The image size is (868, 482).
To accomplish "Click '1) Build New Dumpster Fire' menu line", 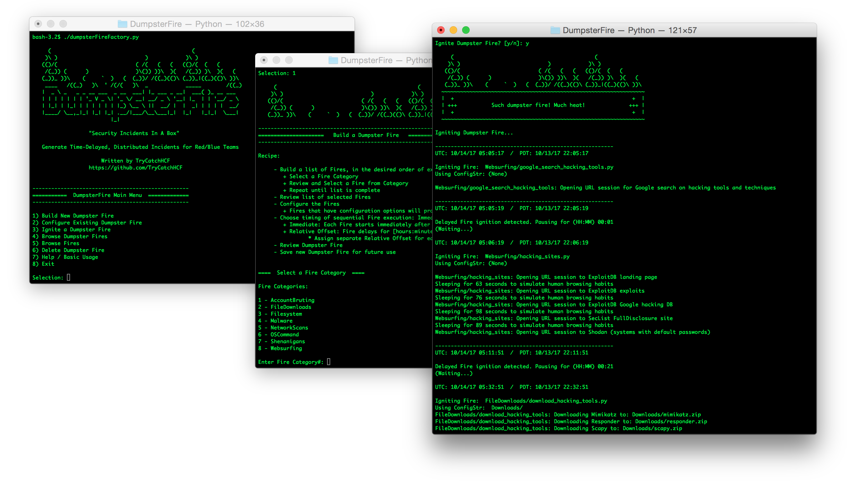I will (73, 216).
